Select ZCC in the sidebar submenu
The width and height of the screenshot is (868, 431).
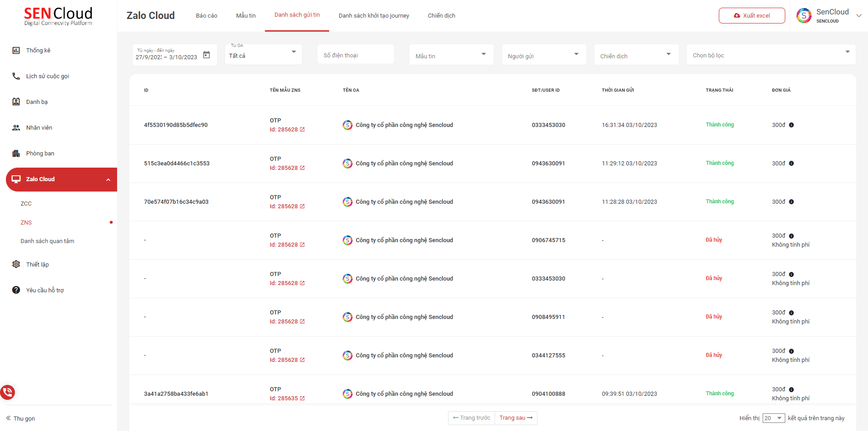point(26,204)
